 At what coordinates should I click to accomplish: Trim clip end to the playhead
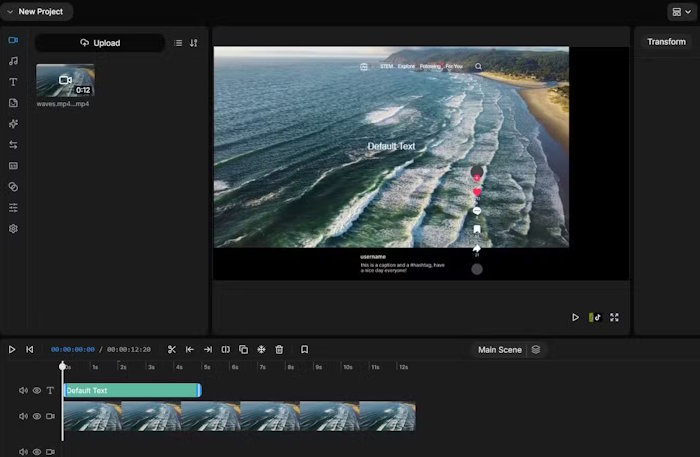(208, 349)
